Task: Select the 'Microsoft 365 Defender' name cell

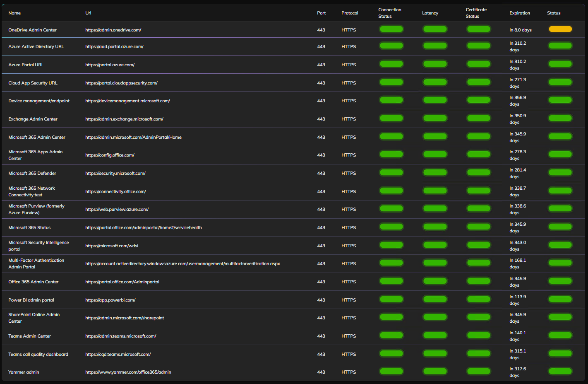Action: [32, 173]
